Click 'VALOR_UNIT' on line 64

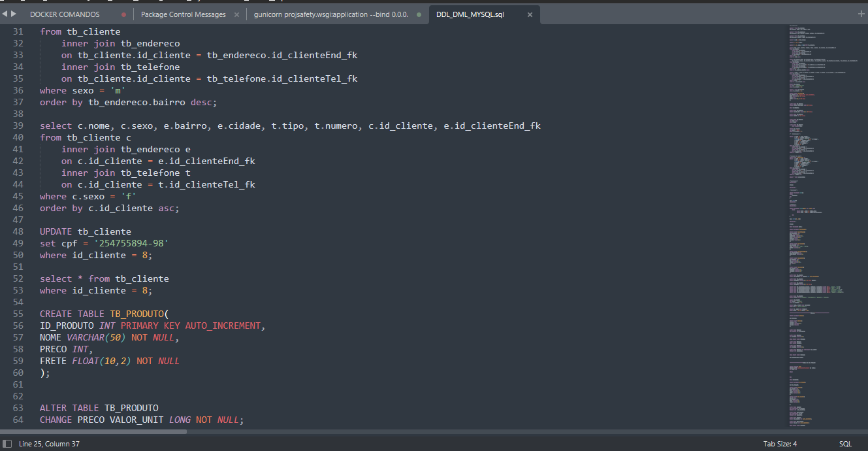click(x=137, y=420)
